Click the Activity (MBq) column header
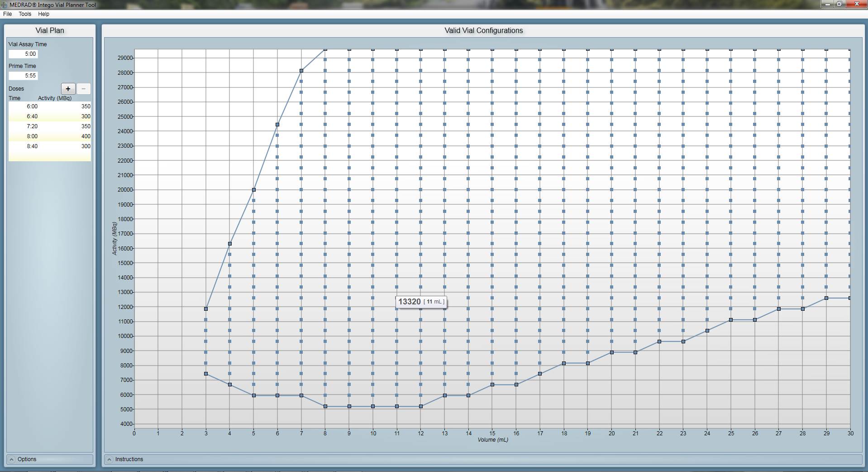This screenshot has width=868, height=472. (55, 98)
